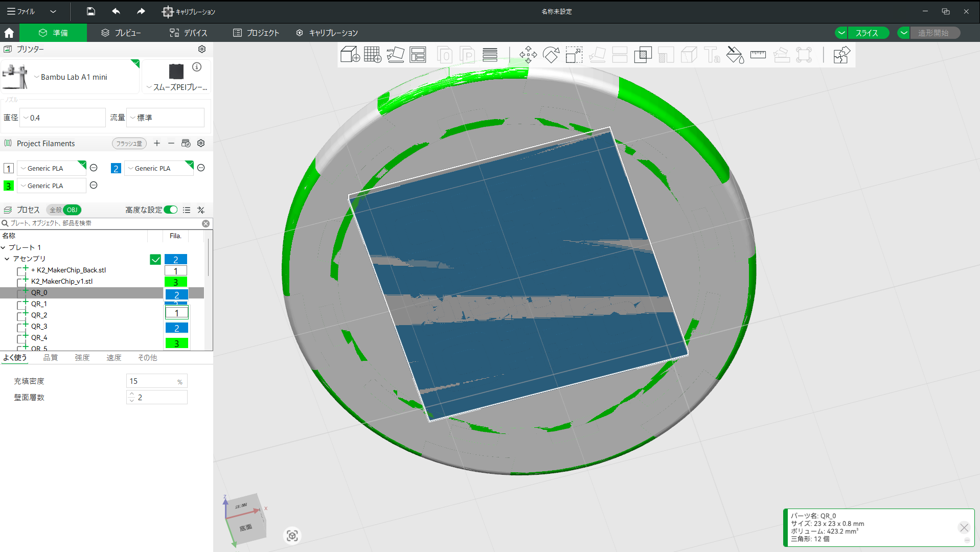Screen dimensions: 980x552
Task: Toggle the Assembly printable checkbox
Action: [x=155, y=260]
